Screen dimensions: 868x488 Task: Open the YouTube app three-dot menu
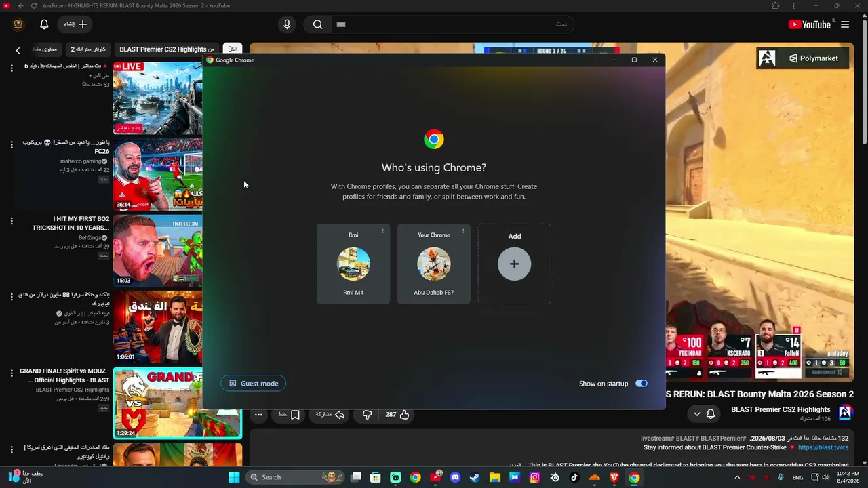point(793,6)
